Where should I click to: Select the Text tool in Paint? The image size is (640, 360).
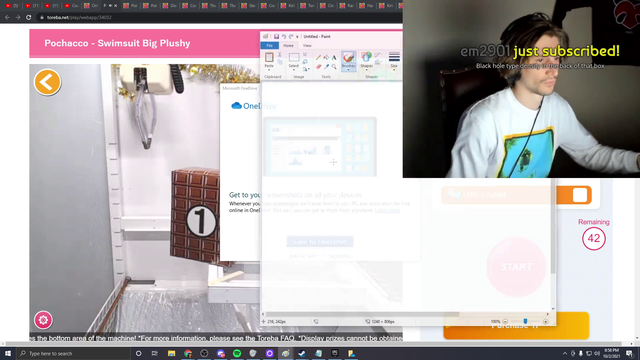coord(334,58)
